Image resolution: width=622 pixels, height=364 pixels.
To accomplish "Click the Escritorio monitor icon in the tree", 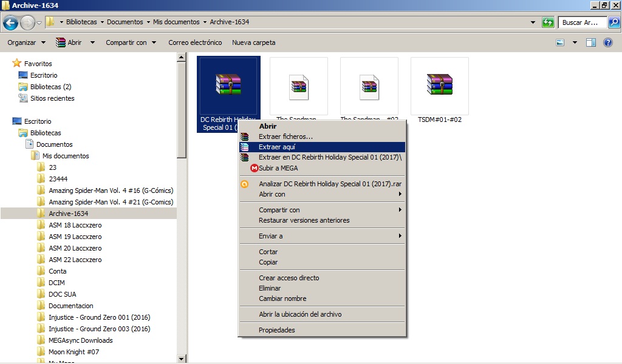I will (x=17, y=121).
